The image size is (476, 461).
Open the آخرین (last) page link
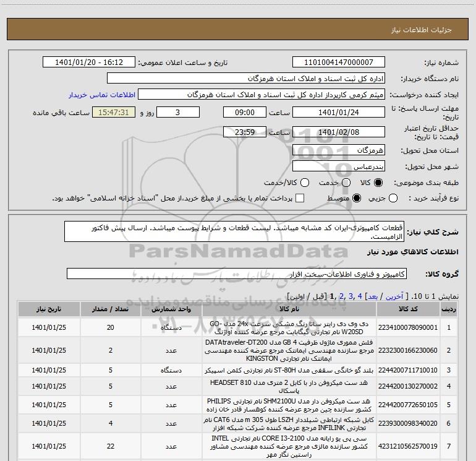pos(394,296)
